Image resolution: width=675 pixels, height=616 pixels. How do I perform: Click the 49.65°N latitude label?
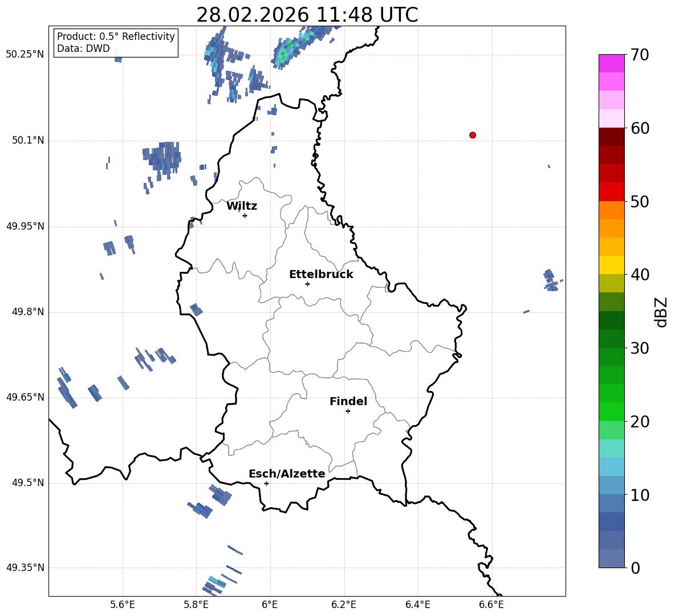pyautogui.click(x=25, y=397)
